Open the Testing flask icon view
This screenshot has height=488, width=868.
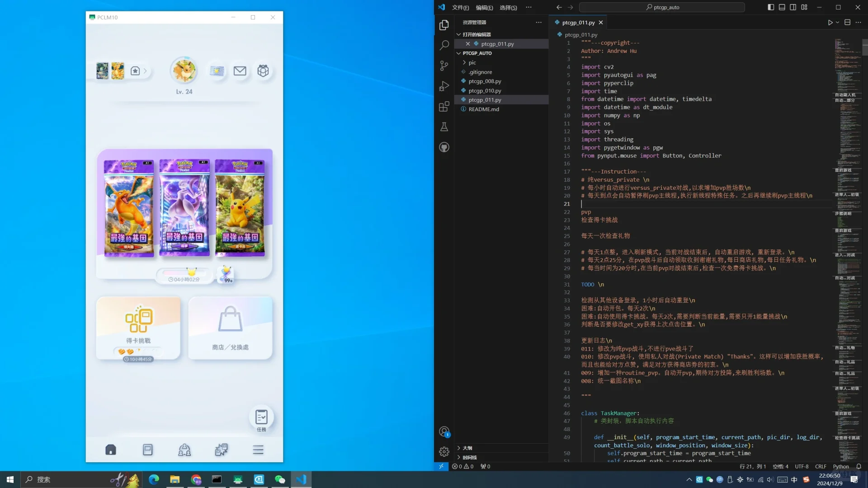click(444, 127)
